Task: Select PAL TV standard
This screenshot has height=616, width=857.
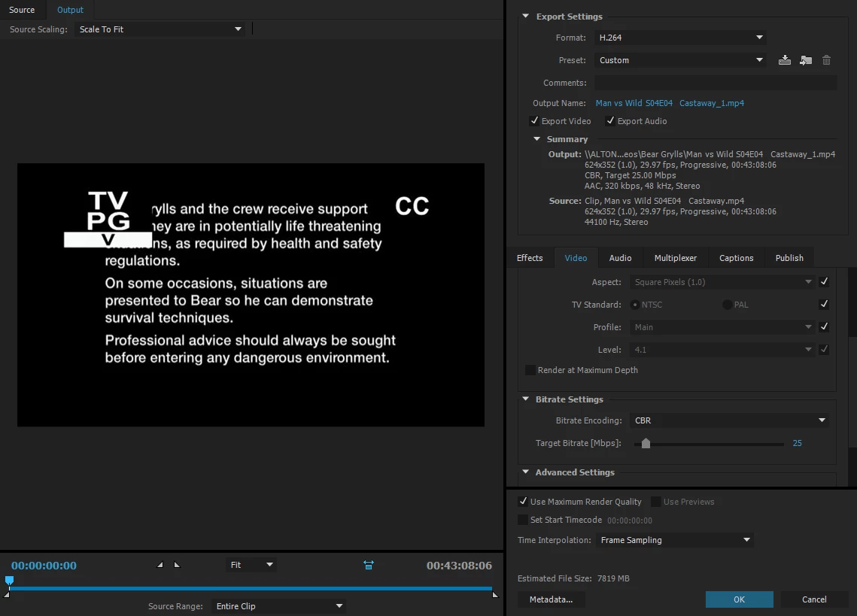Action: 727,305
